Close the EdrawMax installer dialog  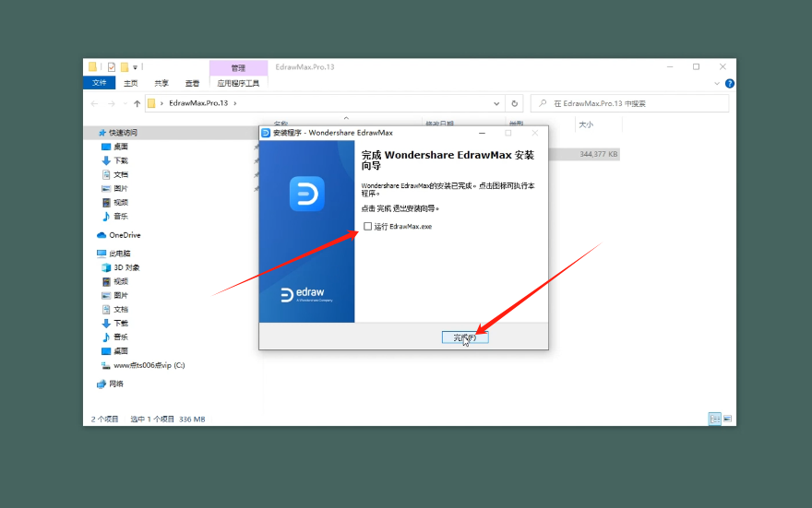pyautogui.click(x=535, y=133)
